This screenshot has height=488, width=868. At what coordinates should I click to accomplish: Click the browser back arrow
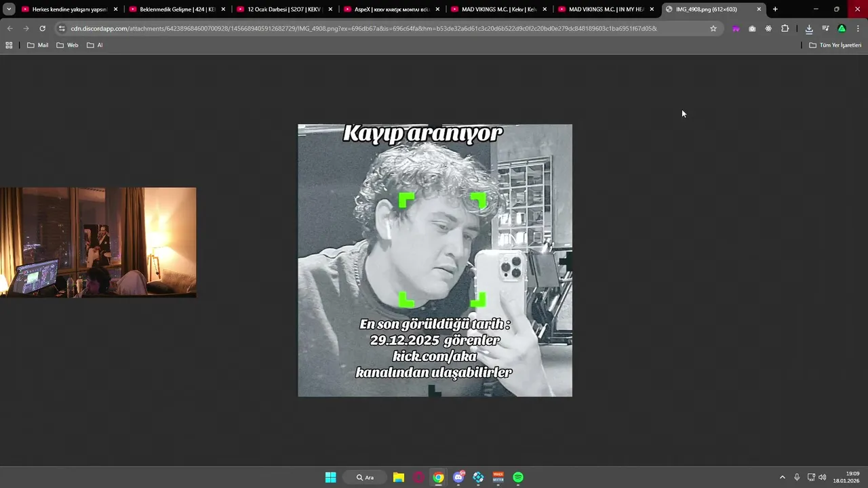pyautogui.click(x=9, y=28)
